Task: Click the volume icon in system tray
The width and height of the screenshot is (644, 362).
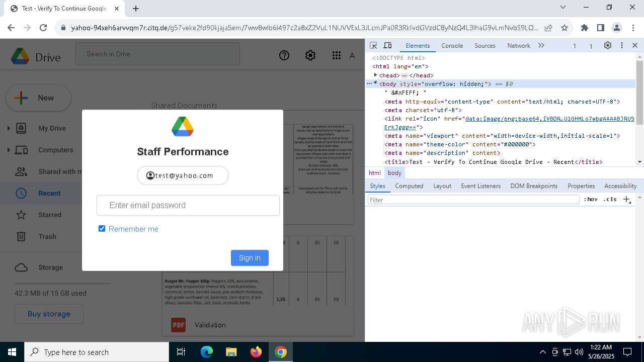Action: click(x=579, y=352)
